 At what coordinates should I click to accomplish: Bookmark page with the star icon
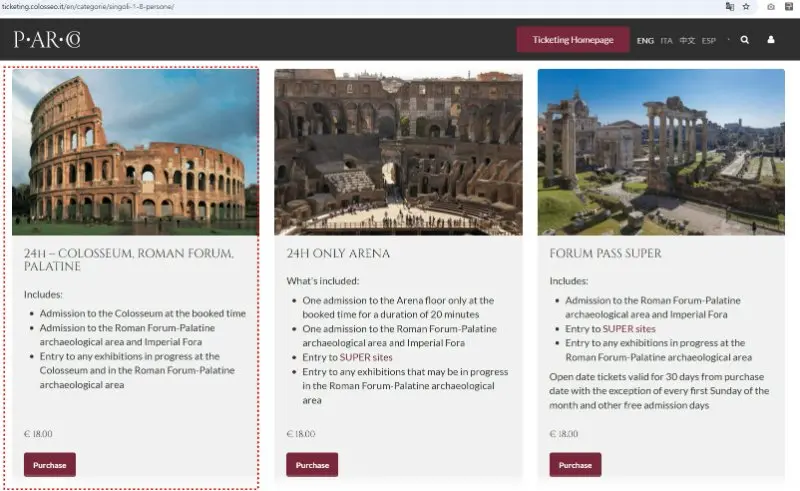[746, 7]
